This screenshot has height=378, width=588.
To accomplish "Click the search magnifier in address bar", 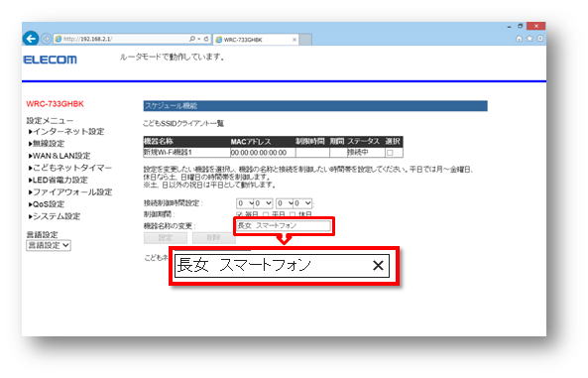I will [x=192, y=39].
